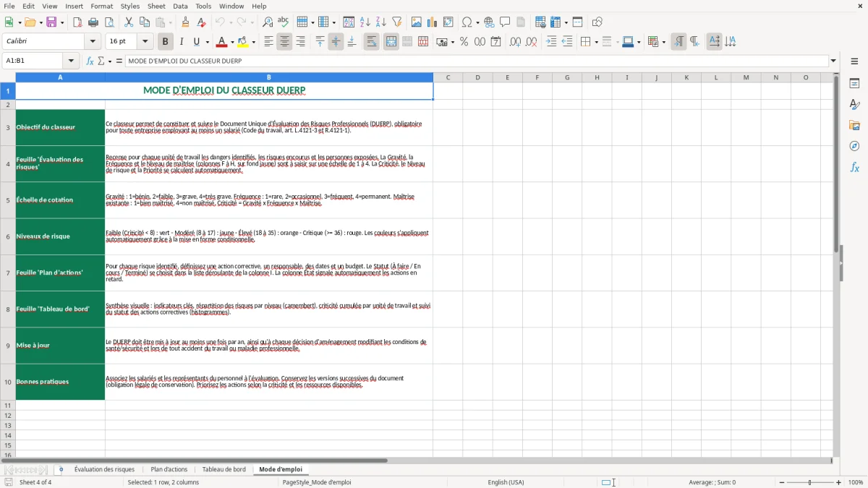The height and width of the screenshot is (488, 868).
Task: Insert Image icon in toolbar
Action: tap(417, 22)
